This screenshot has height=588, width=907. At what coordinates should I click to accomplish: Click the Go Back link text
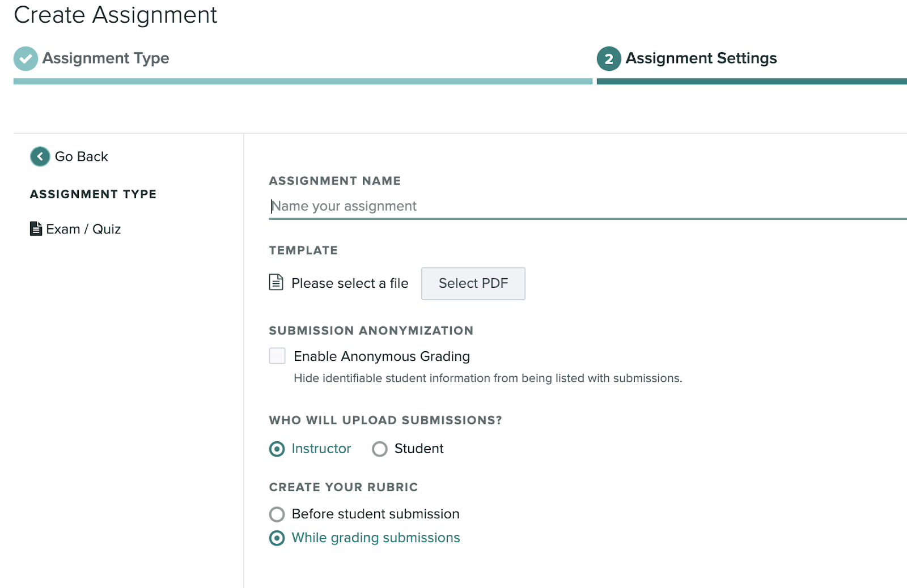coord(81,156)
